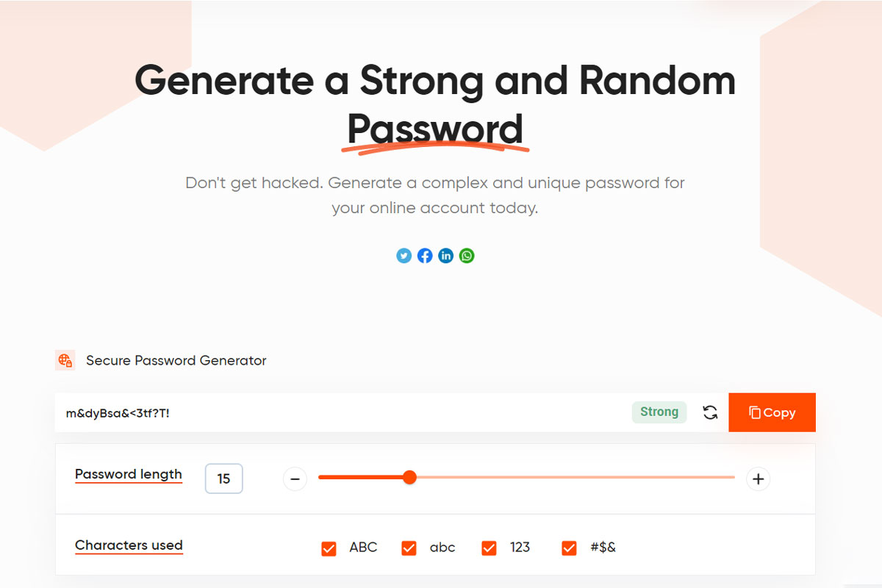Click the Password length label
The height and width of the screenshot is (588, 882).
pyautogui.click(x=129, y=474)
